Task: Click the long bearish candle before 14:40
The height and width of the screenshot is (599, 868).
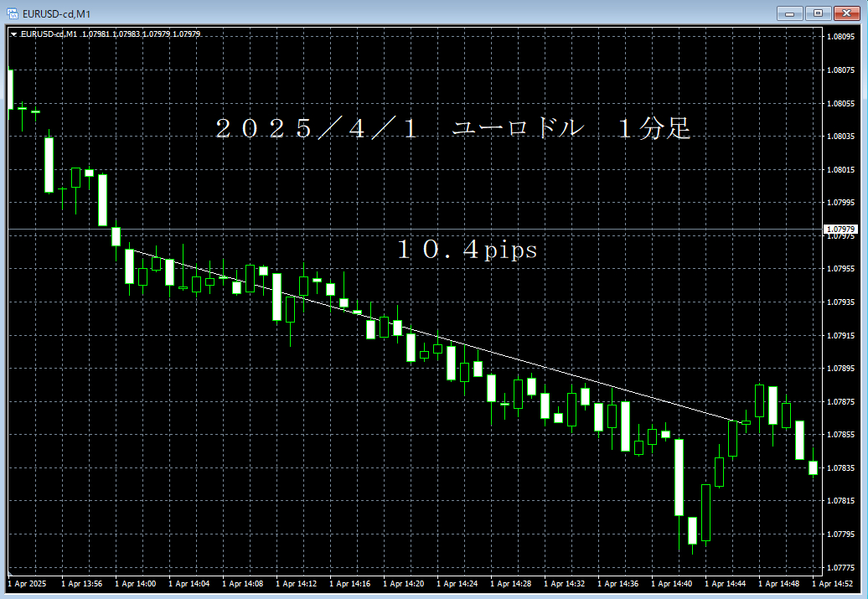Action: click(x=679, y=477)
